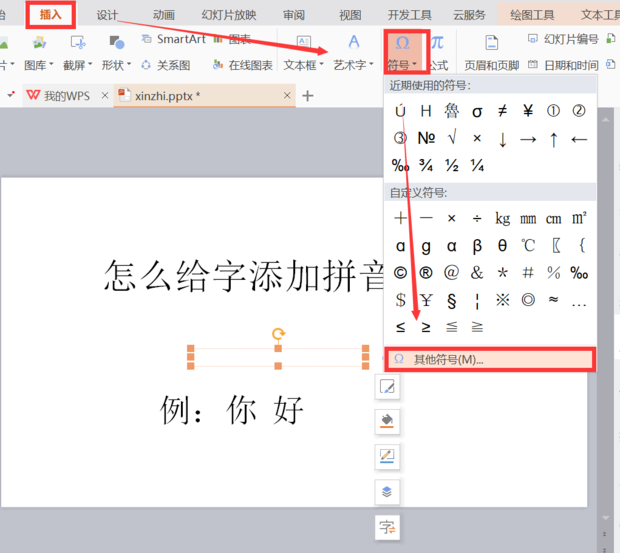
Task: Insert the ¼ fraction symbol
Action: tap(477, 165)
